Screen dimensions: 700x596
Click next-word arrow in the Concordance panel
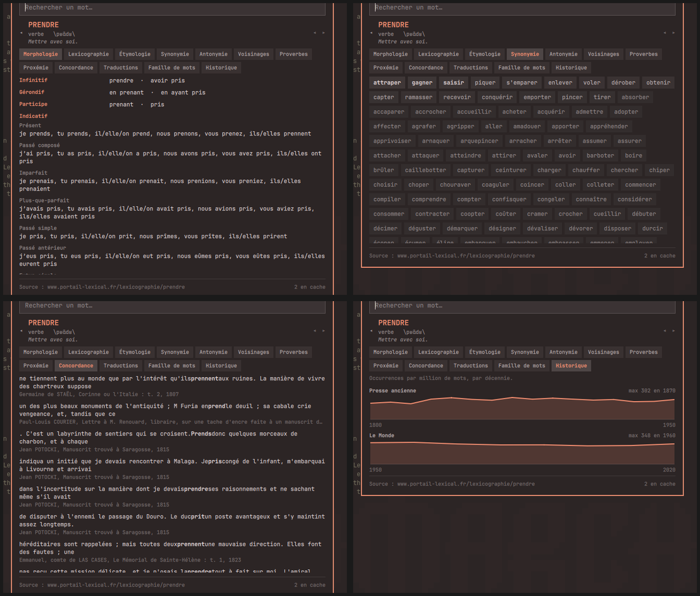[324, 331]
